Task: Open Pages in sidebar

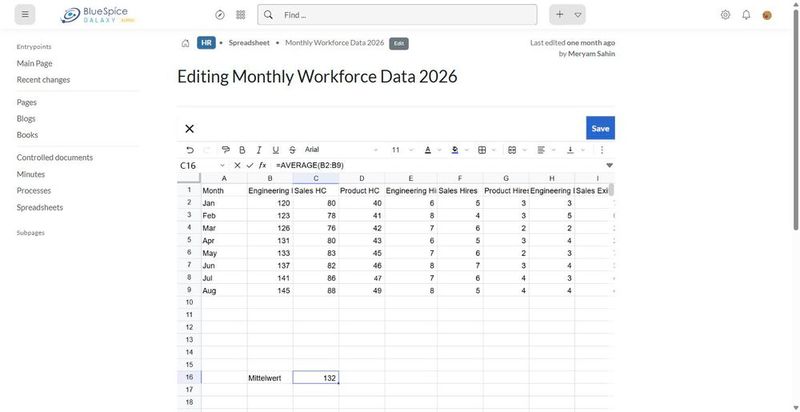Action: pyautogui.click(x=27, y=102)
